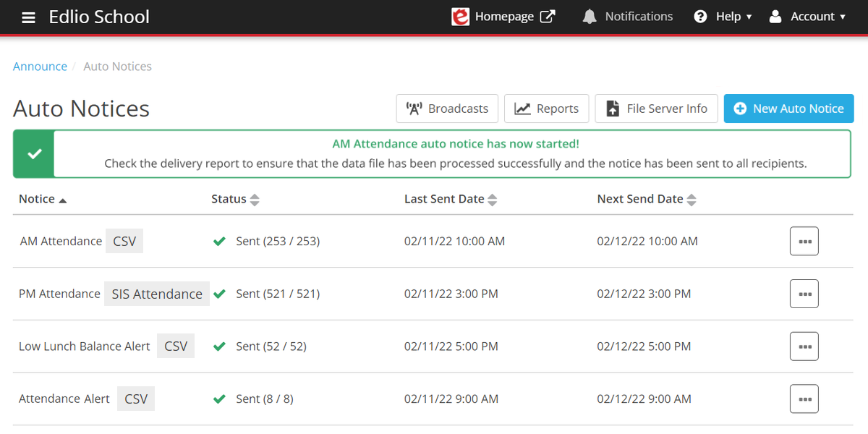The width and height of the screenshot is (868, 434).
Task: Click the Edlio School title
Action: coord(99,17)
